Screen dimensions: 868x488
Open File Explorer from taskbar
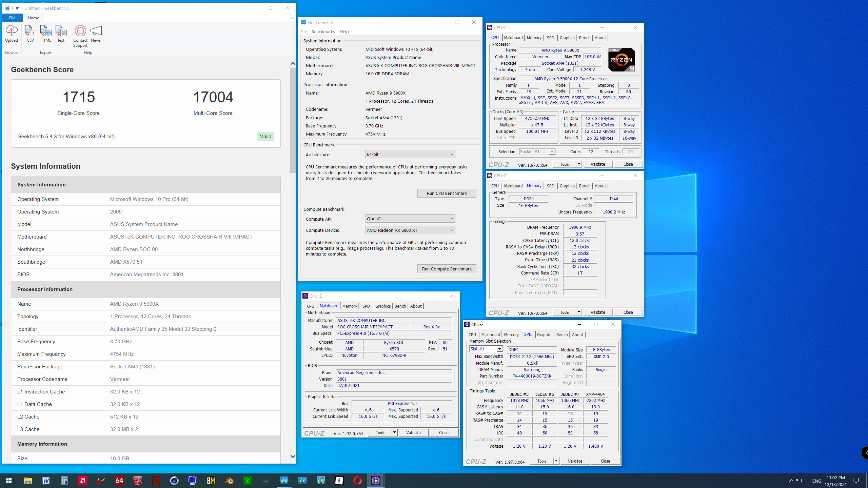28,481
